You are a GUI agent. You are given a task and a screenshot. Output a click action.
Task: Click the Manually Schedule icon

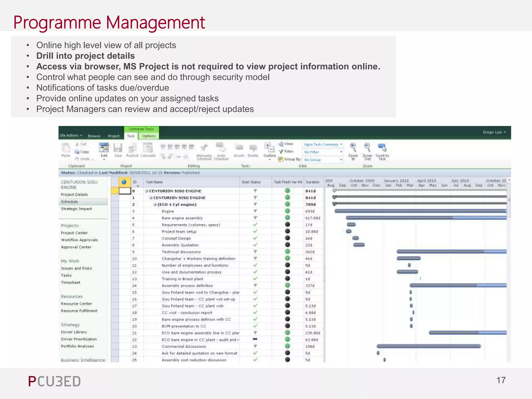[204, 148]
